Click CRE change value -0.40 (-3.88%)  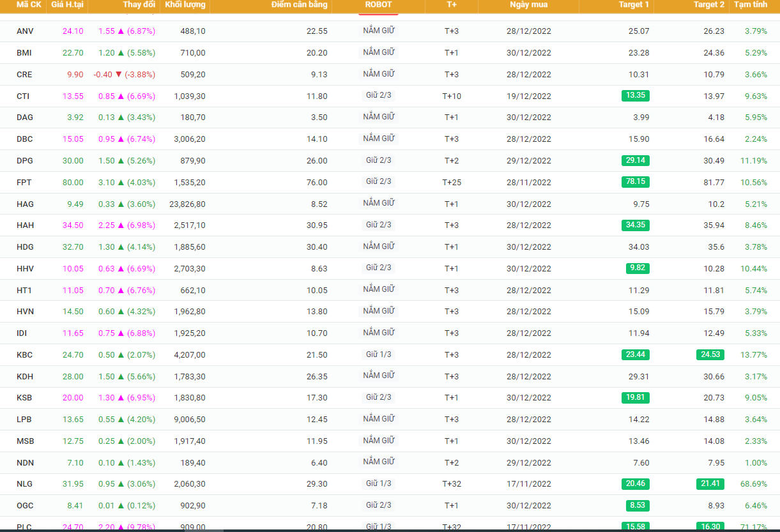pos(125,75)
